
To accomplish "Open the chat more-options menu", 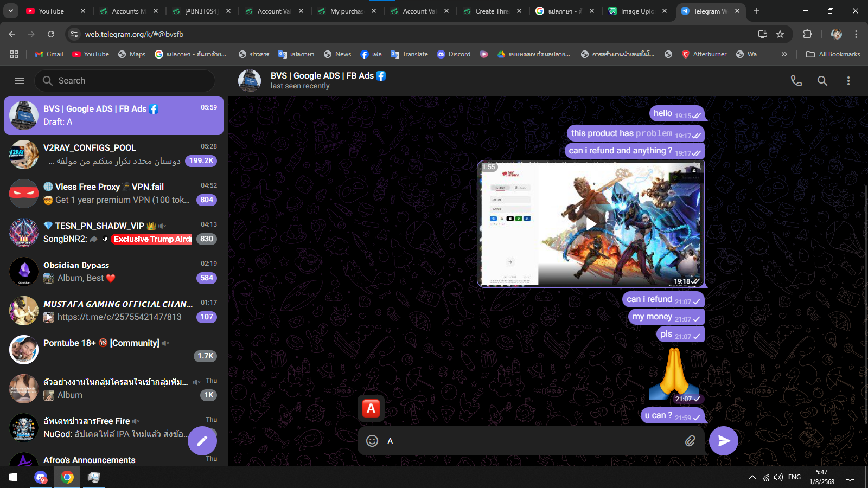I will coord(848,81).
